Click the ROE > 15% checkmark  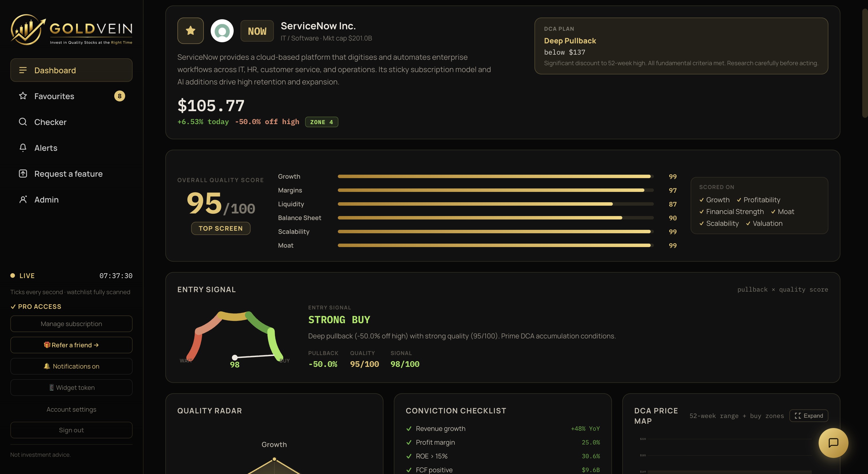(409, 456)
